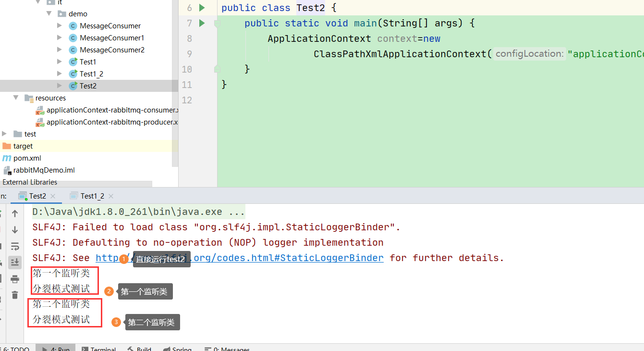
Task: Open applicationContext-rabbitmq-producer xml file
Action: tap(112, 122)
